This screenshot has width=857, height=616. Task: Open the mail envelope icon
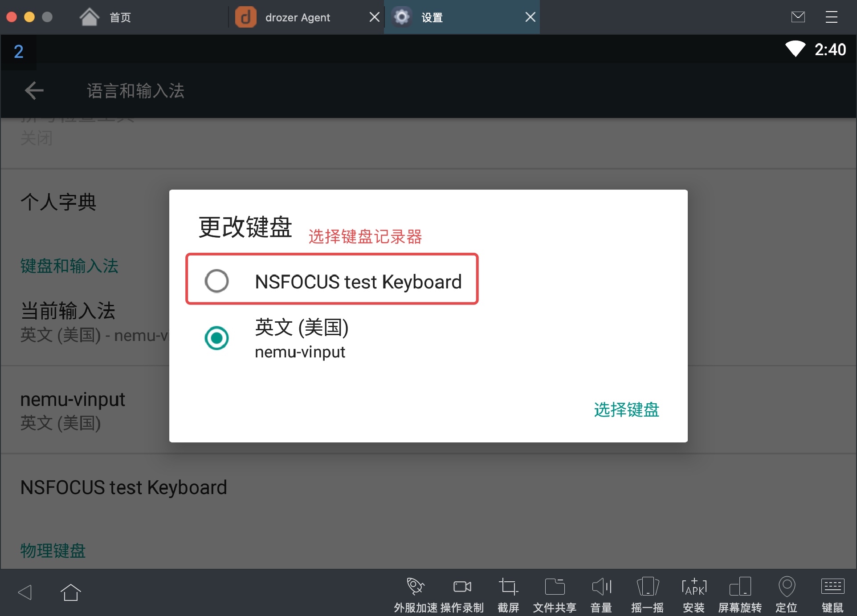798,17
